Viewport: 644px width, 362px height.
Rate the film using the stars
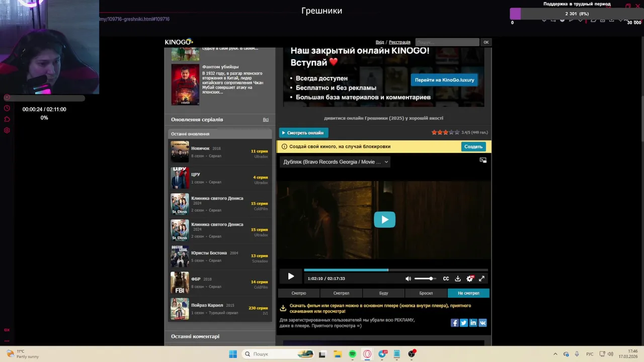pyautogui.click(x=445, y=132)
